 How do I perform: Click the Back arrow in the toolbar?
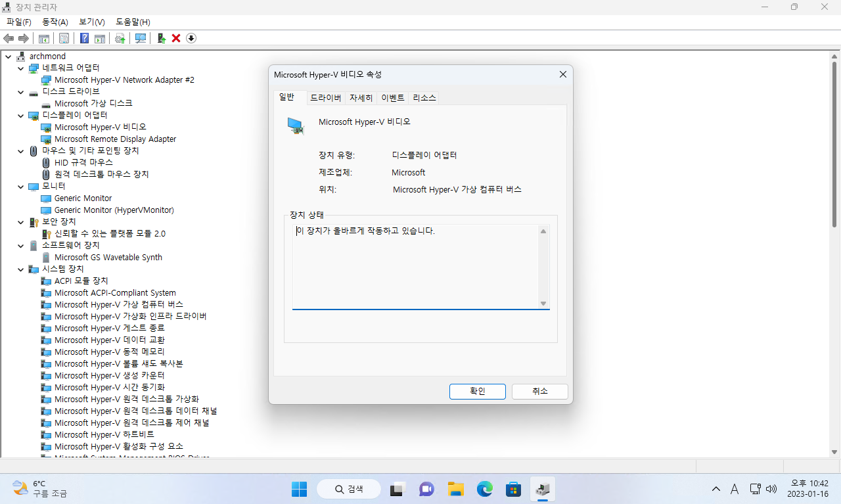(x=9, y=38)
